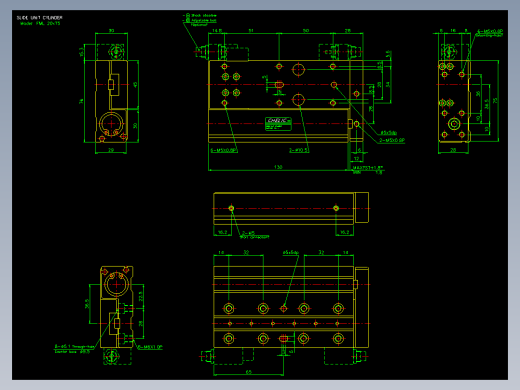The height and width of the screenshot is (390, 520).
Task: Select the 'Adjustable bolt' legend label
Action: tap(204, 20)
